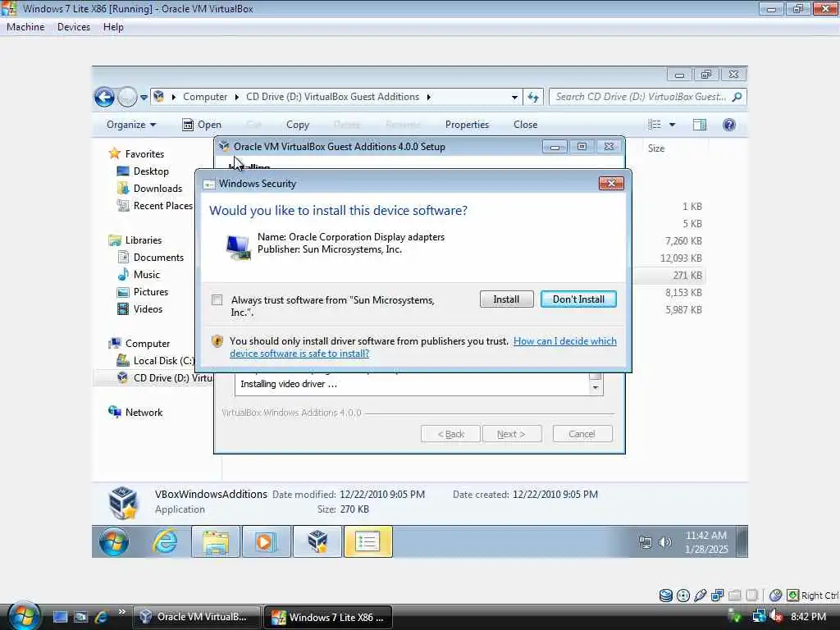Select the file row sized 12,093 KB
This screenshot has height=630, width=840.
680,258
